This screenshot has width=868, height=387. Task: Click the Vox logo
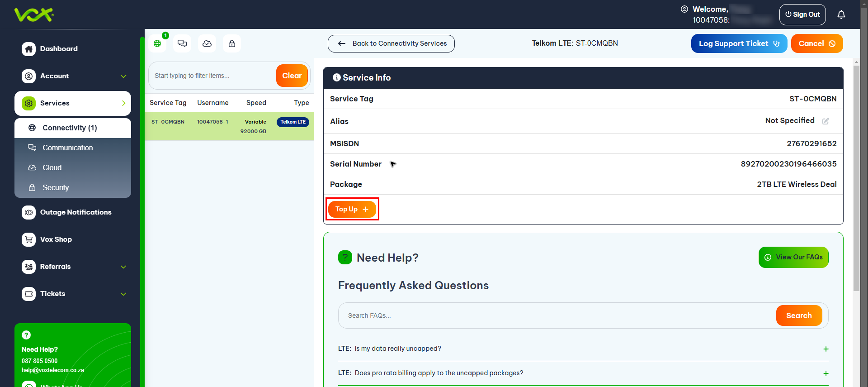click(34, 15)
